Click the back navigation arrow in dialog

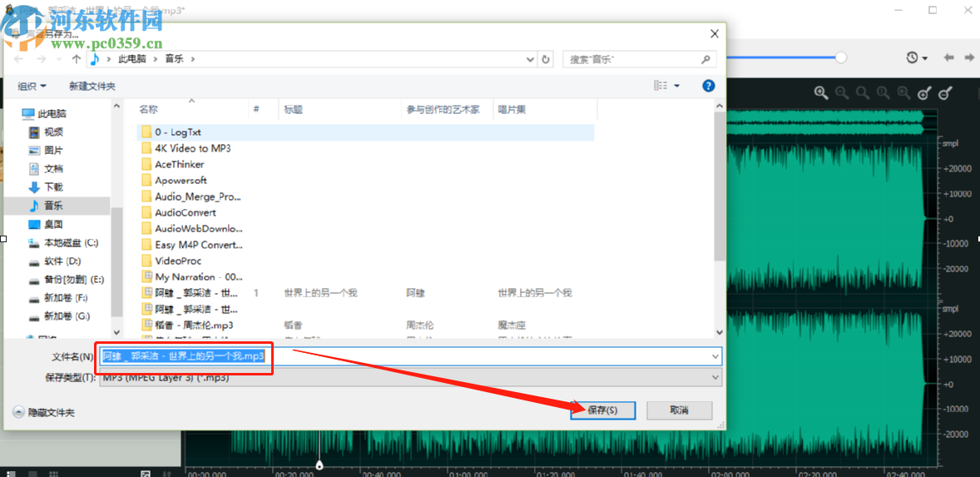click(x=18, y=59)
